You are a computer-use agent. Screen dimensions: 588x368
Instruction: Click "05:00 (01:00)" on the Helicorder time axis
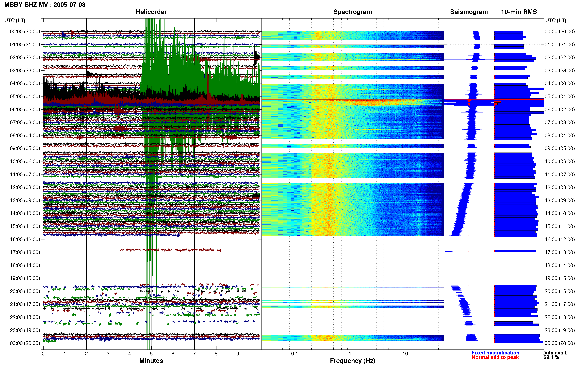[x=25, y=96]
